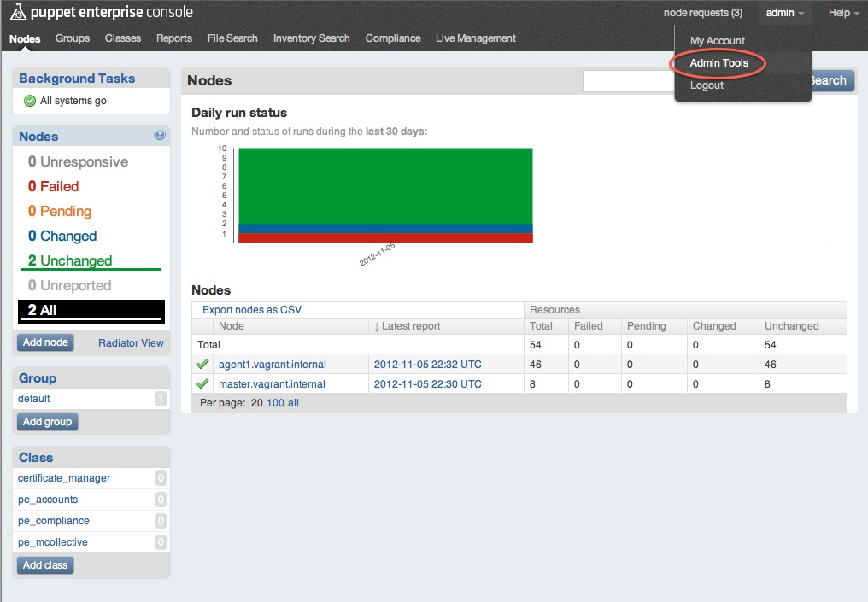Click the green checkmark beside agent1.vagrant.internal
This screenshot has width=868, height=602.
click(x=202, y=364)
